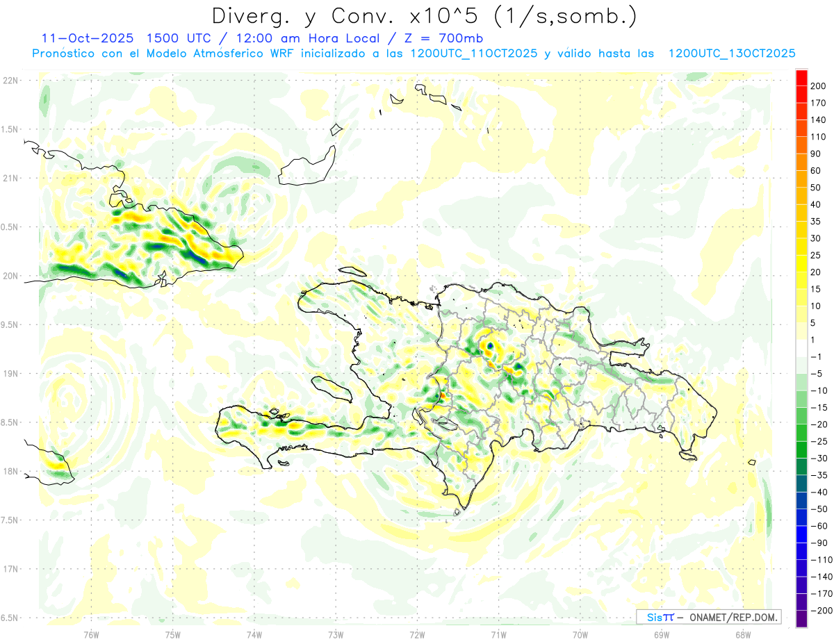The image size is (834, 644).
Task: Click the '-110' color scale value
Action: pos(821,560)
